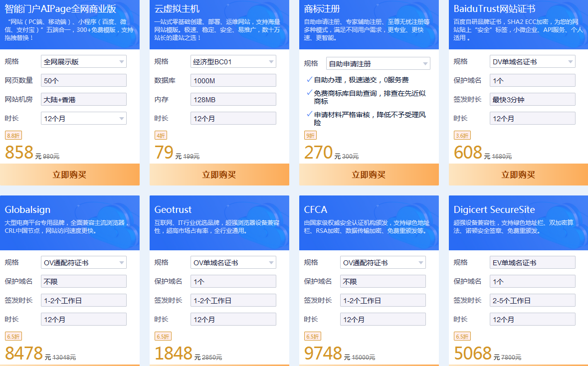
Task: Click CFCA 时长 field 12个月
Action: tap(383, 320)
